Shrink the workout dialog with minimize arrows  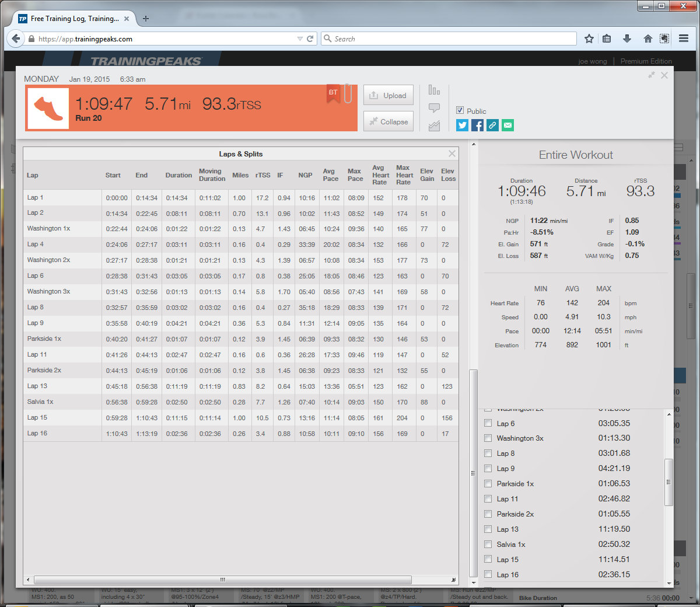coord(651,75)
